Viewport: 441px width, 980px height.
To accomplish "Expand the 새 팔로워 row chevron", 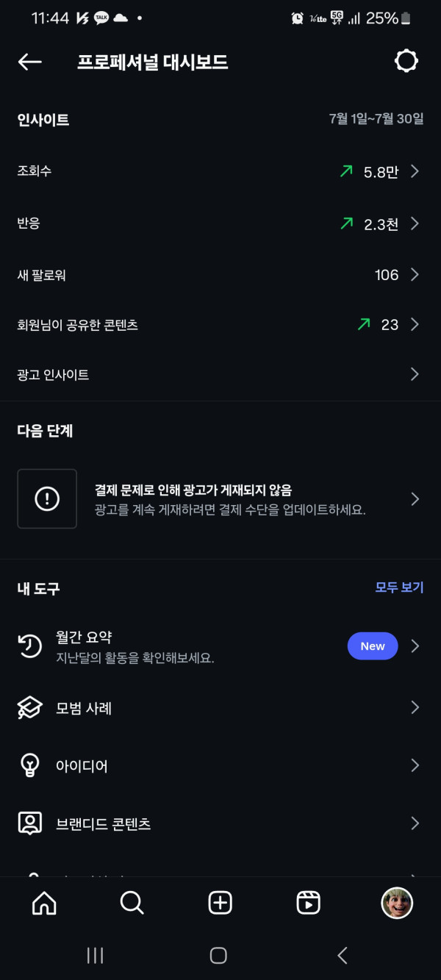I will [415, 275].
